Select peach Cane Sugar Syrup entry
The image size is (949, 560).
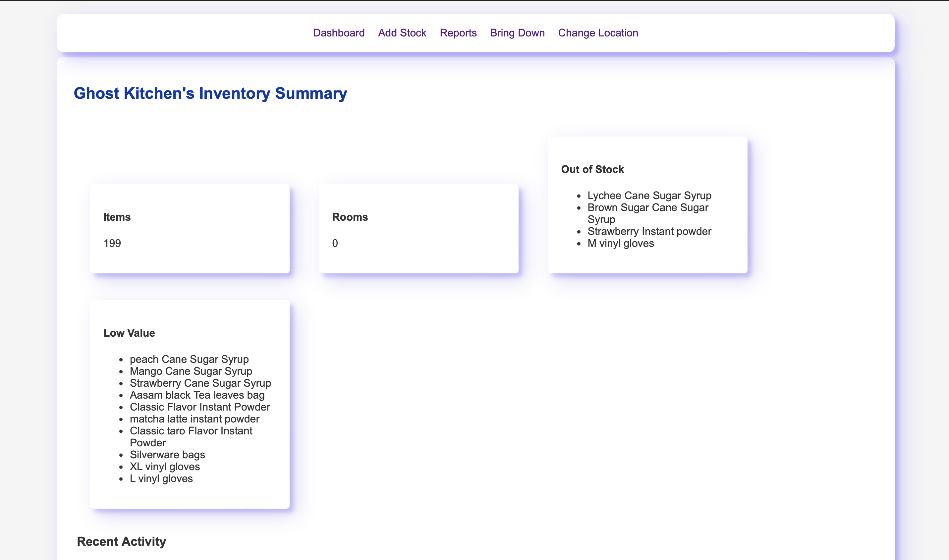point(189,359)
